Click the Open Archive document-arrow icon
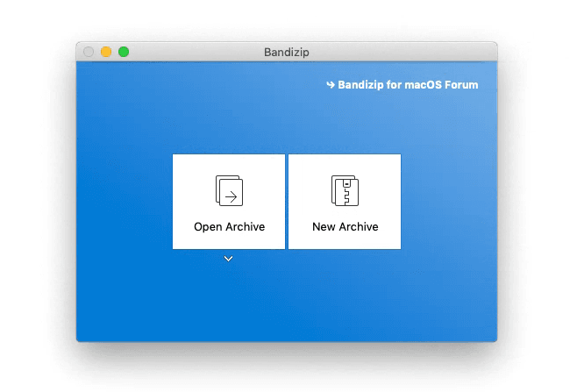Screen dimensions: 577x392 tap(229, 190)
